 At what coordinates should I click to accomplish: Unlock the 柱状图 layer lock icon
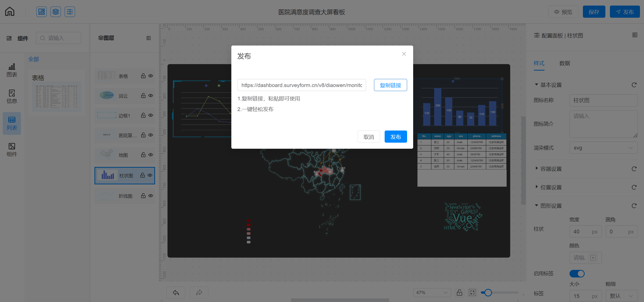[143, 175]
